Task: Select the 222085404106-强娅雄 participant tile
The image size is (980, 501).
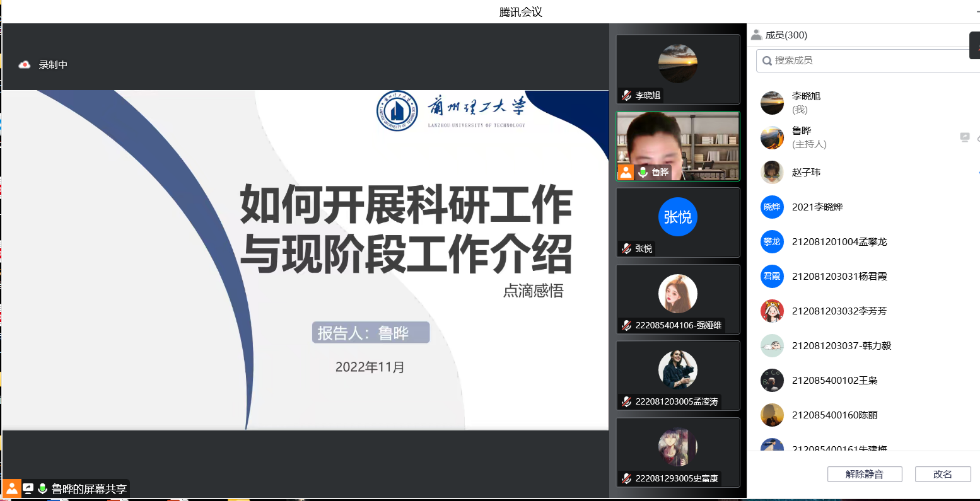Action: [677, 299]
